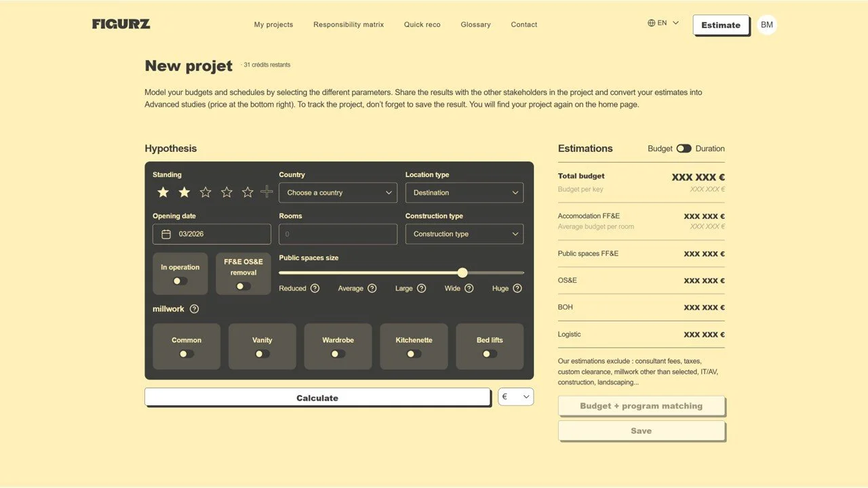This screenshot has height=488, width=868.
Task: Click the plus icon after the stars
Action: (267, 192)
